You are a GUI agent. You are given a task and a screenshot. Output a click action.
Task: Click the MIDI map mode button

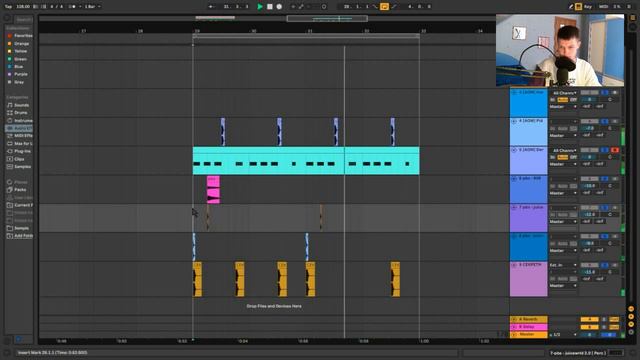click(603, 7)
